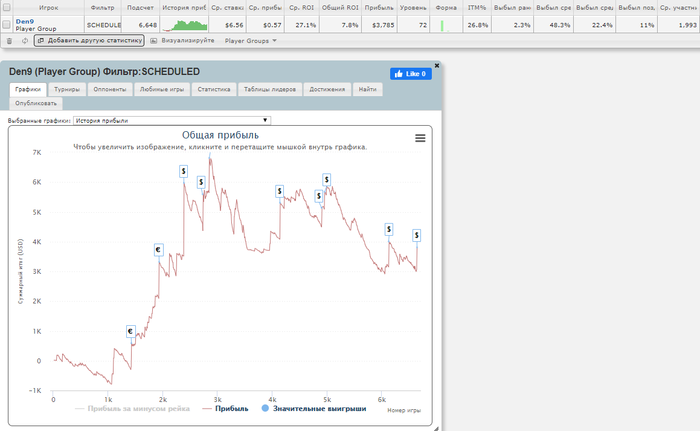Screen dimensions: 700x431
Task: Click the Добавить другую статистику button
Action: tap(89, 41)
